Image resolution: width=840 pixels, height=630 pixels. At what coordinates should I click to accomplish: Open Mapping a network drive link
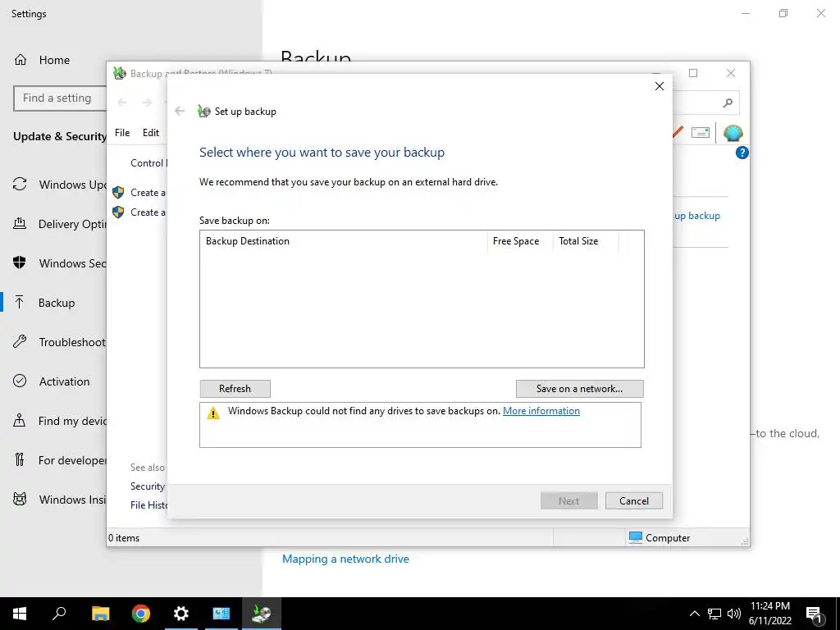pyautogui.click(x=345, y=559)
